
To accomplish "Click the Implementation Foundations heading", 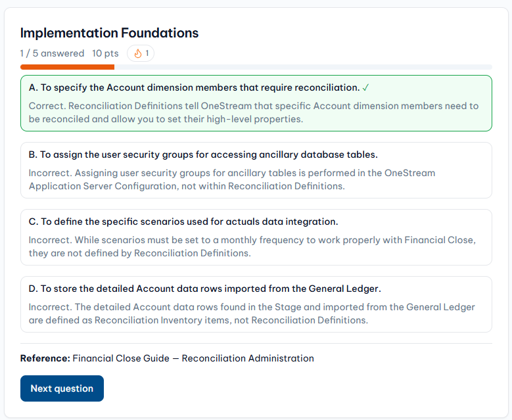I will 109,33.
